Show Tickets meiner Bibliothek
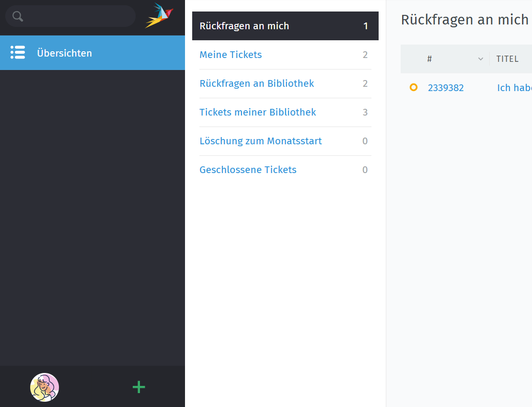 258,112
